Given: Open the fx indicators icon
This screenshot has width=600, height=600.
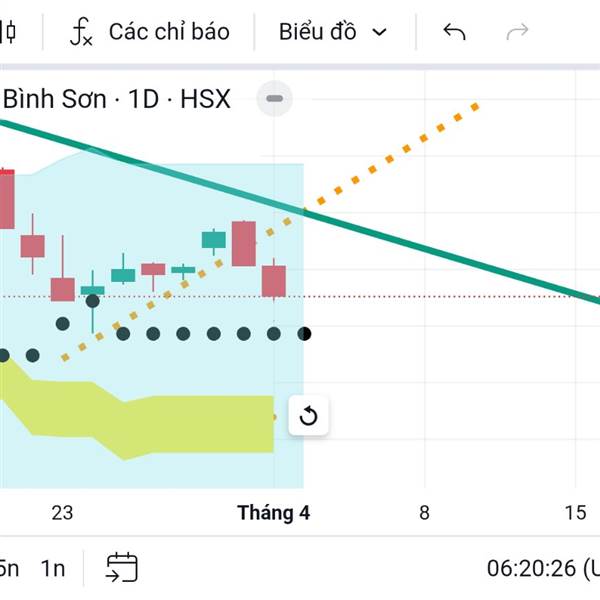Looking at the screenshot, I should [81, 32].
